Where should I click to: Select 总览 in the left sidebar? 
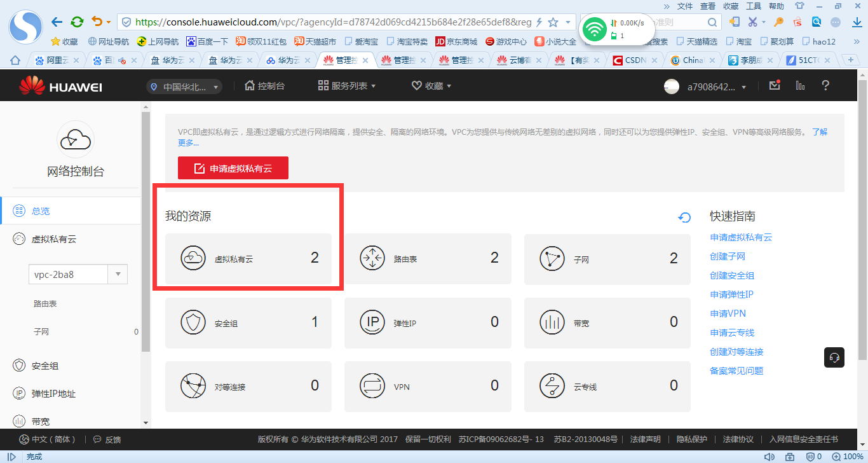70,211
